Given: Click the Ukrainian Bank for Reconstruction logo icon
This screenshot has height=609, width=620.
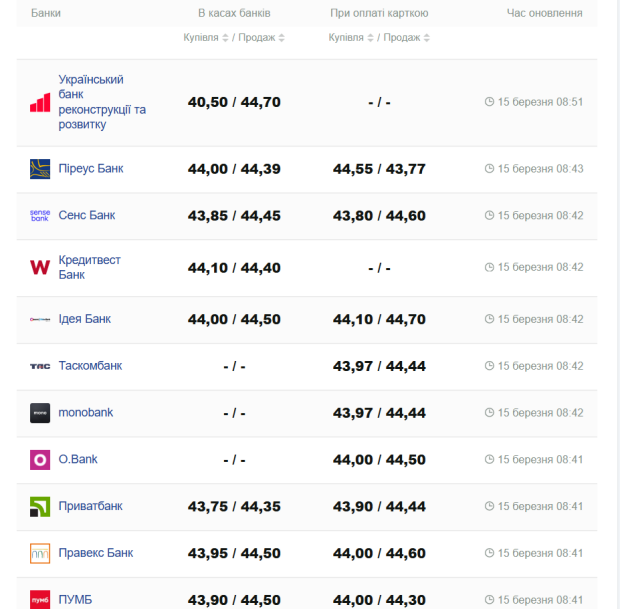Looking at the screenshot, I should (x=40, y=102).
